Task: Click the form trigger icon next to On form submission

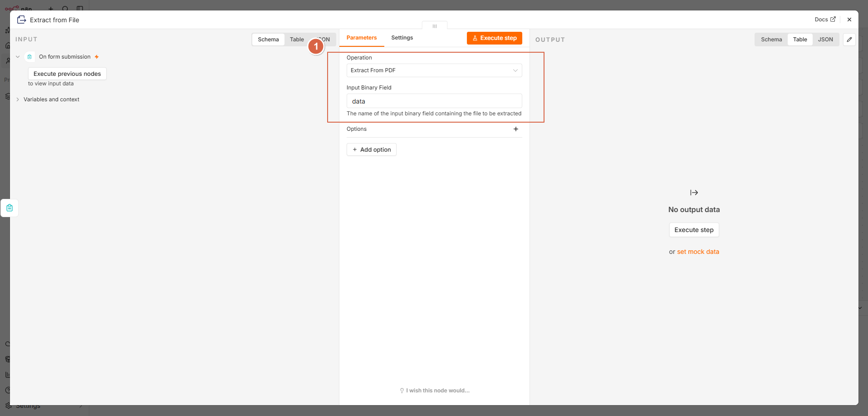Action: [x=29, y=57]
